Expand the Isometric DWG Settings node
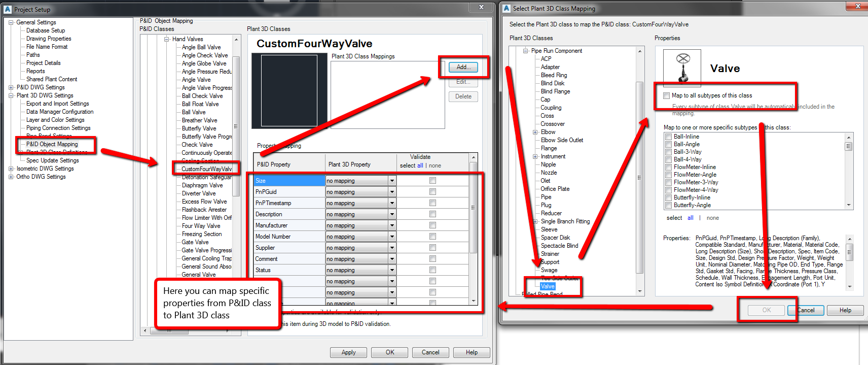This screenshot has height=365, width=868. 11,169
